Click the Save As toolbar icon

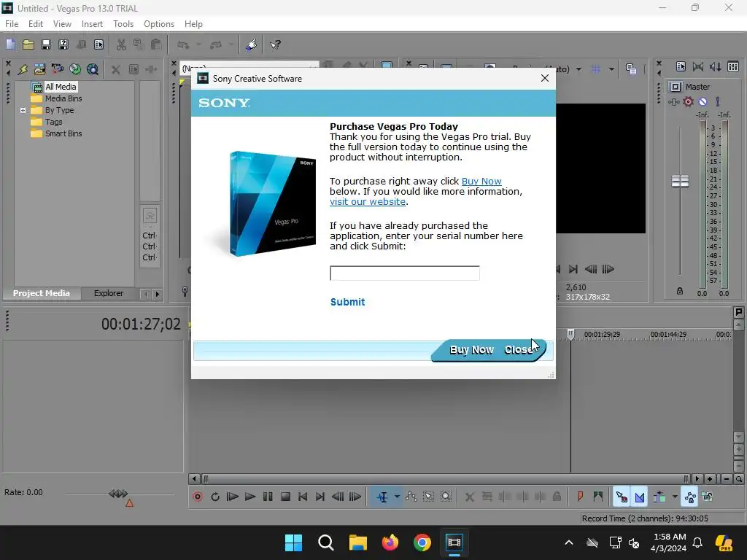(63, 44)
